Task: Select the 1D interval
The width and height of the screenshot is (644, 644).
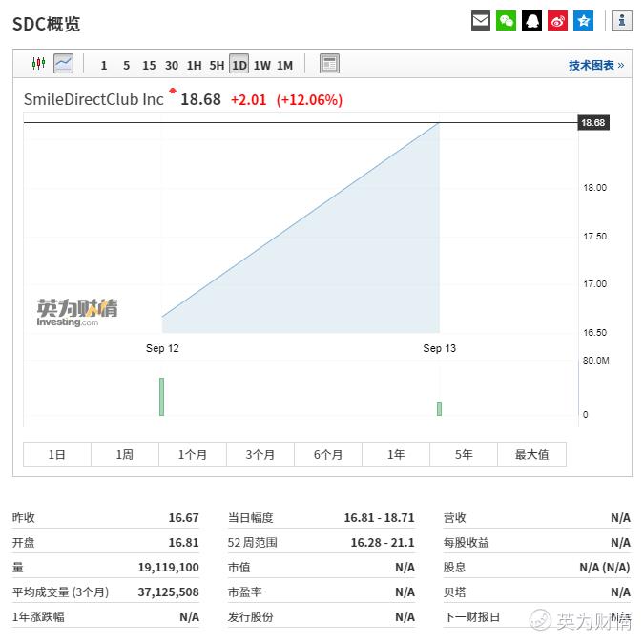Action: (x=239, y=65)
